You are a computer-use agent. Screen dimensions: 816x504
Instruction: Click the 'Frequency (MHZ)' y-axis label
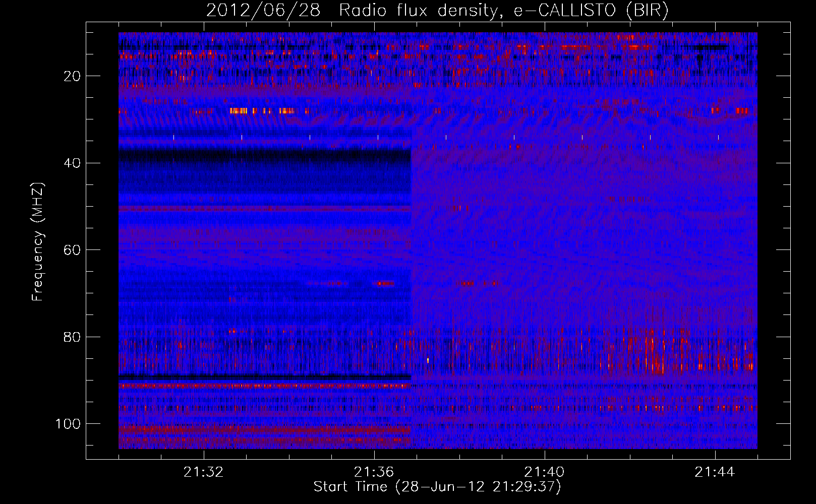click(38, 242)
